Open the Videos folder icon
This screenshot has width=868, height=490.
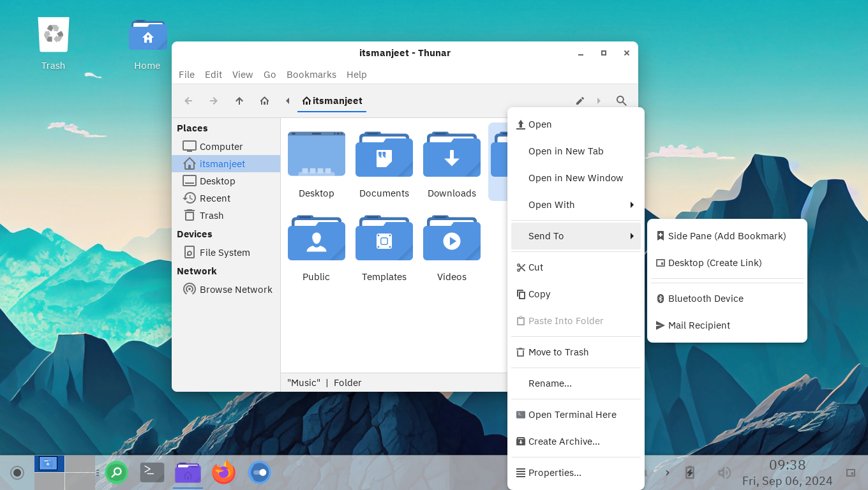(452, 239)
